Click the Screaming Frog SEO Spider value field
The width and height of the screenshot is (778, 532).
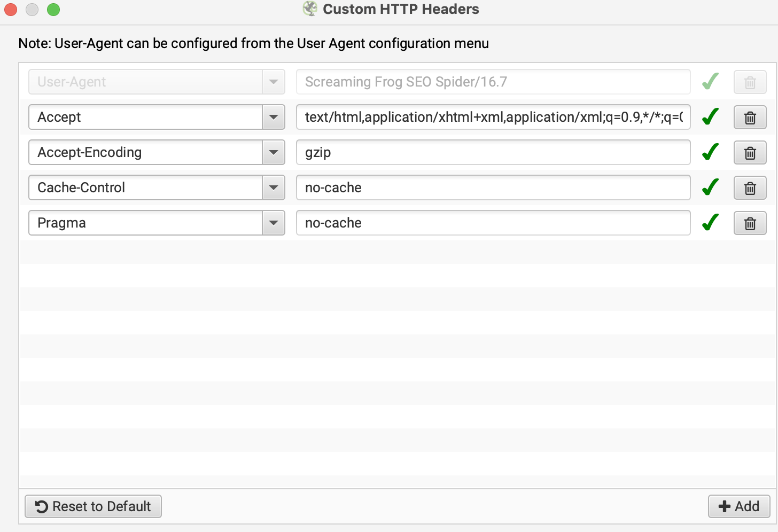(x=493, y=82)
